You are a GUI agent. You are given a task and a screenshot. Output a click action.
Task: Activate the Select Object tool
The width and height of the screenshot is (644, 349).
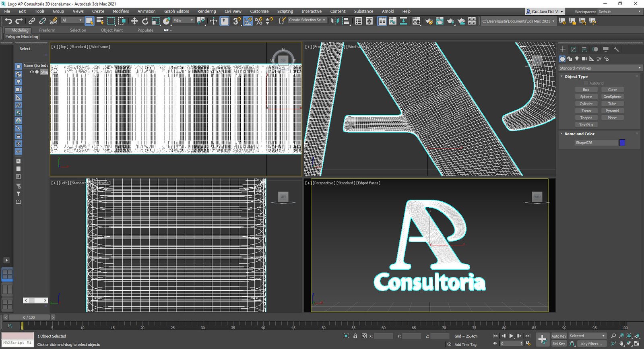(89, 21)
